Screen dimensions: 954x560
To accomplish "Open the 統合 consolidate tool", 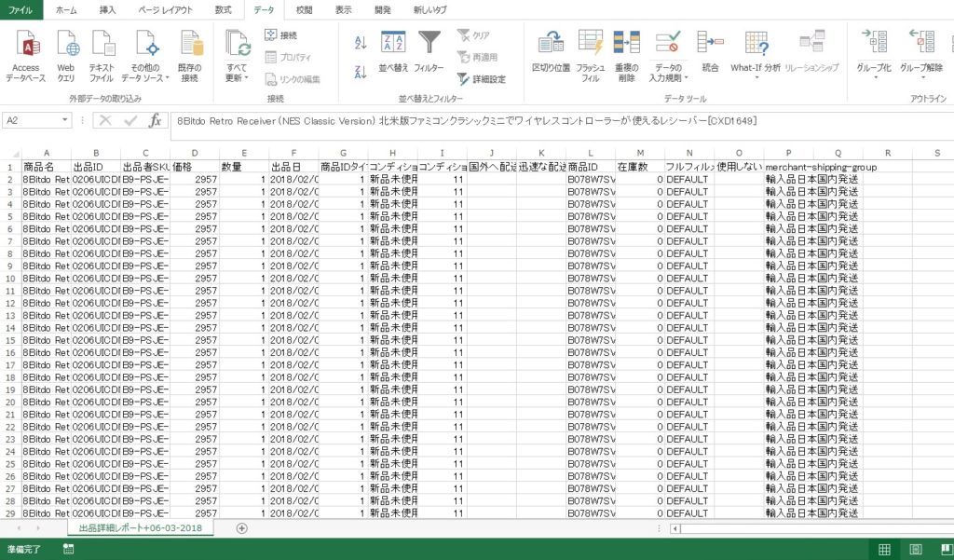I will [710, 53].
